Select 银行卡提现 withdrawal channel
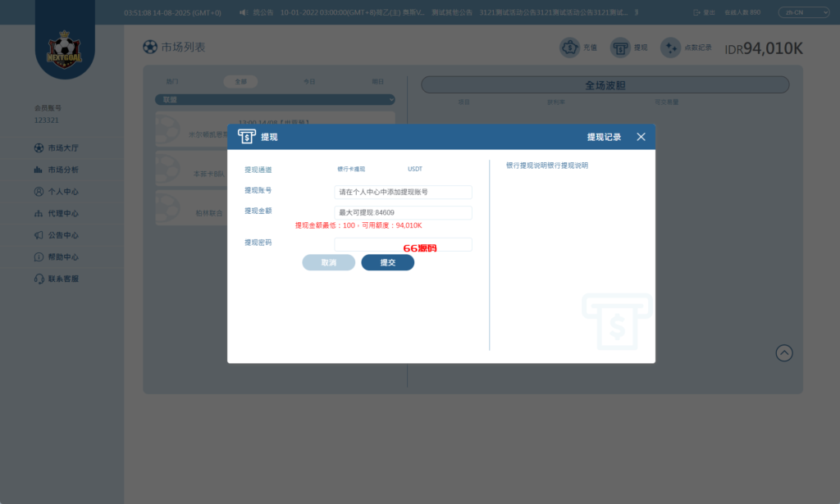 point(351,169)
